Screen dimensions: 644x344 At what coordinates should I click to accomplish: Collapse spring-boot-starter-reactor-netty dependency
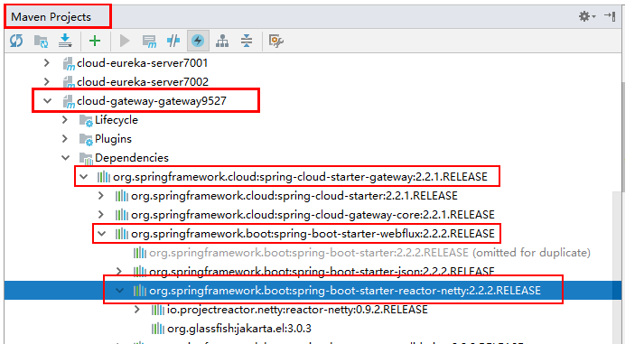coord(120,291)
